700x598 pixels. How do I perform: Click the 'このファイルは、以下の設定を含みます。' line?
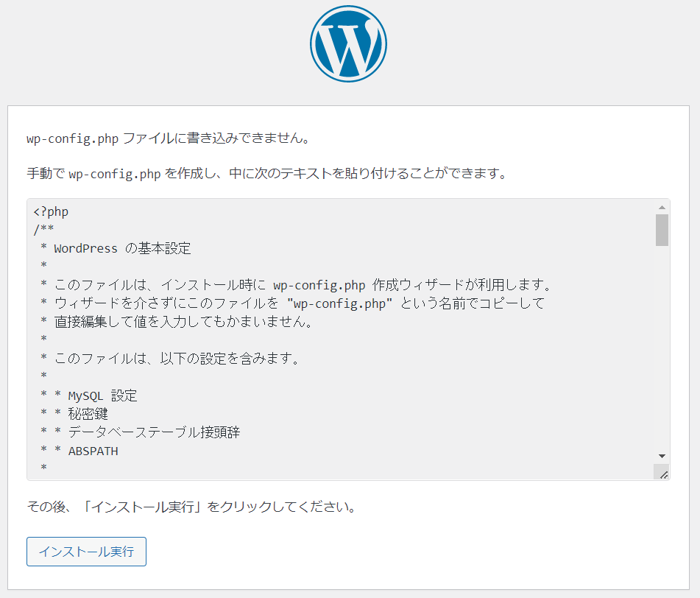pyautogui.click(x=171, y=358)
